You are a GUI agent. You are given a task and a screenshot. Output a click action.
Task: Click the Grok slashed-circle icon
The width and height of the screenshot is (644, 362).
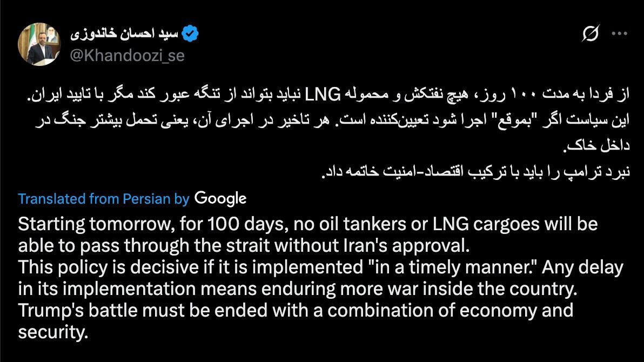(591, 35)
